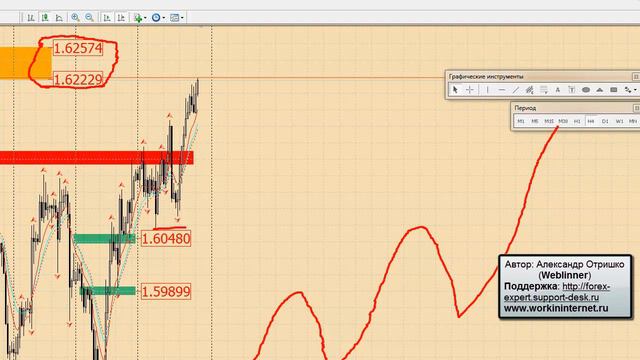
Task: Switch chart to bar chart mode
Action: point(31,18)
